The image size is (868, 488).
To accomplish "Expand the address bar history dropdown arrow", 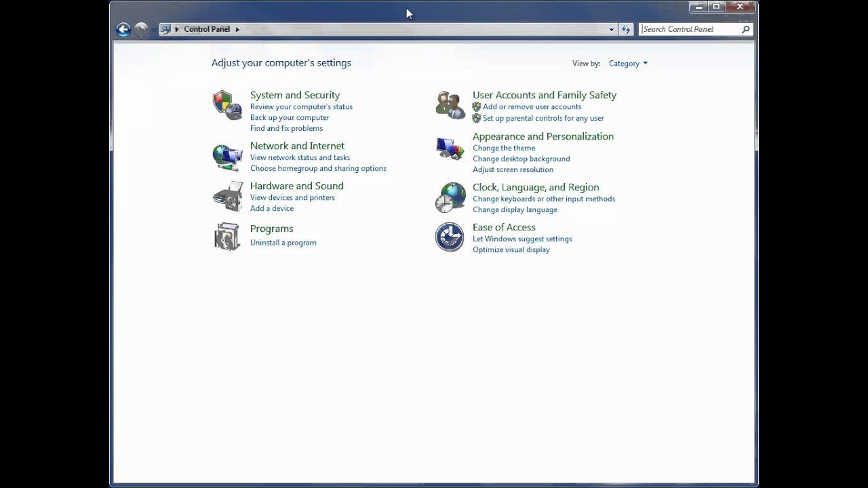I will tap(612, 29).
